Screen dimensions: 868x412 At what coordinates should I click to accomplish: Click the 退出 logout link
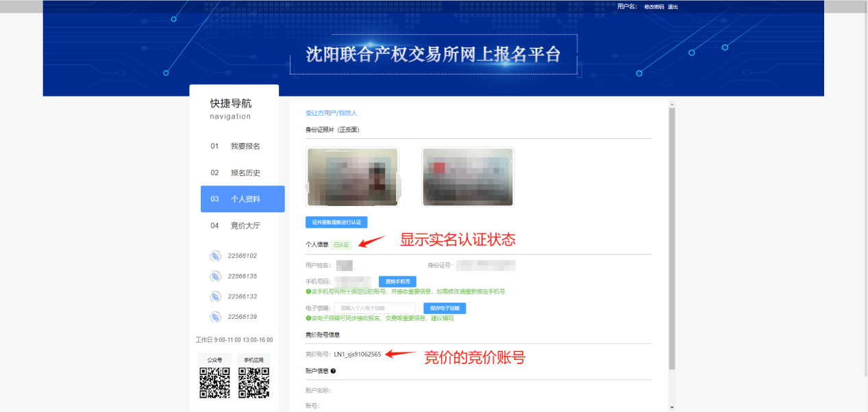pyautogui.click(x=673, y=7)
